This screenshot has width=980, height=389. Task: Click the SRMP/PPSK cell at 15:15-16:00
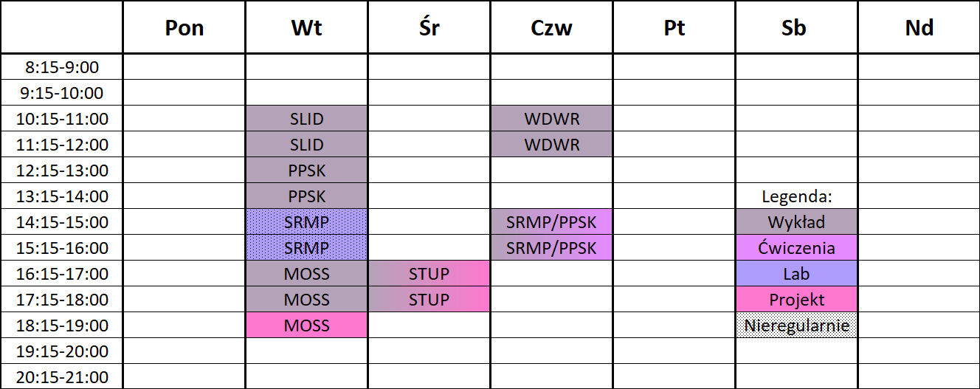pyautogui.click(x=551, y=248)
